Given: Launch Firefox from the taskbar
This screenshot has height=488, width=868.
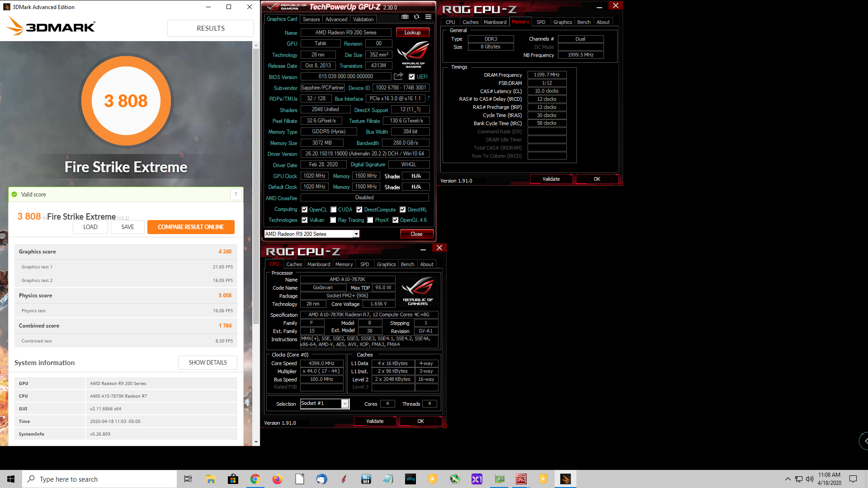Looking at the screenshot, I should tap(277, 479).
